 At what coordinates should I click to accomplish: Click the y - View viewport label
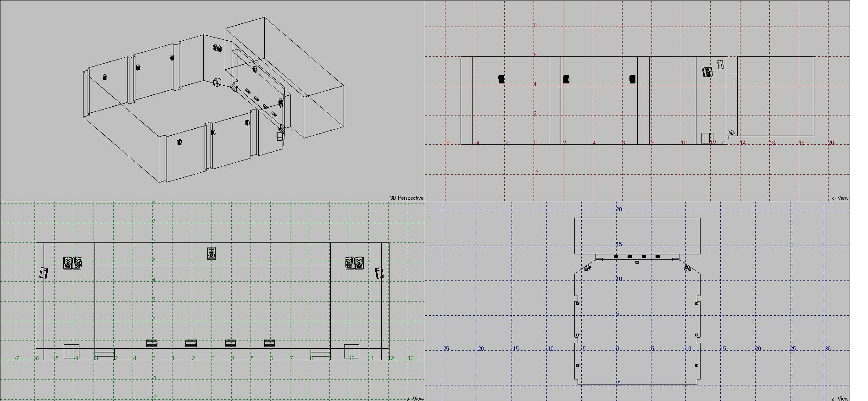point(415,398)
